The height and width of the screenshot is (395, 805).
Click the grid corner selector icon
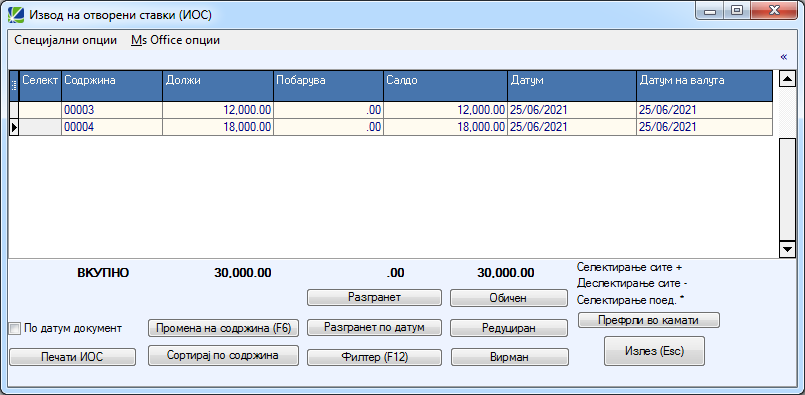click(x=14, y=86)
